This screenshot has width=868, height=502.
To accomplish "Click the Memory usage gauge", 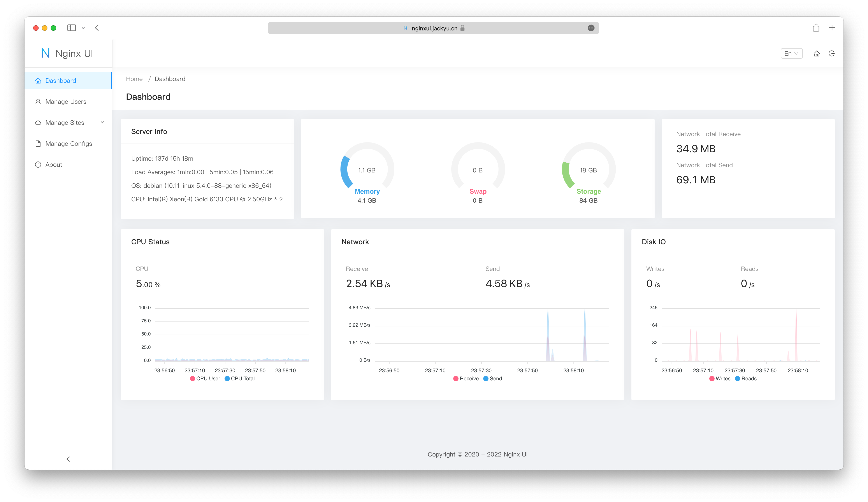I will coord(367,170).
